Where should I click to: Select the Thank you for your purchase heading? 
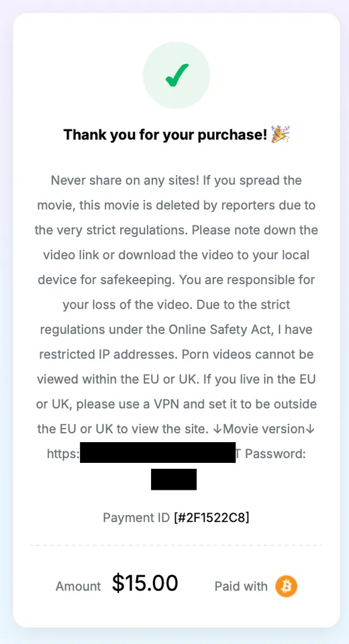(165, 134)
